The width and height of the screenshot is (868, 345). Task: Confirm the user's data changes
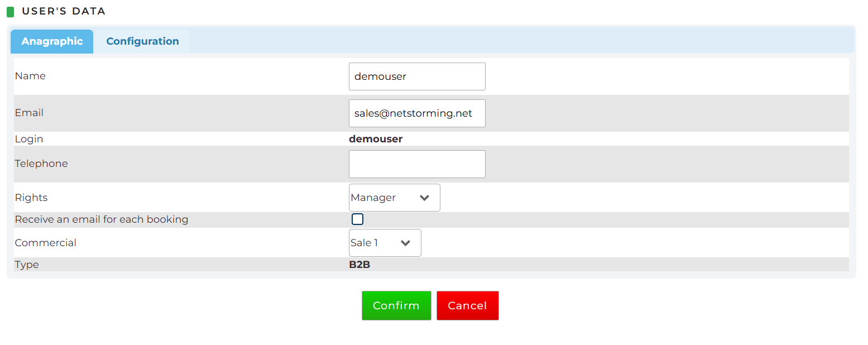pos(396,305)
